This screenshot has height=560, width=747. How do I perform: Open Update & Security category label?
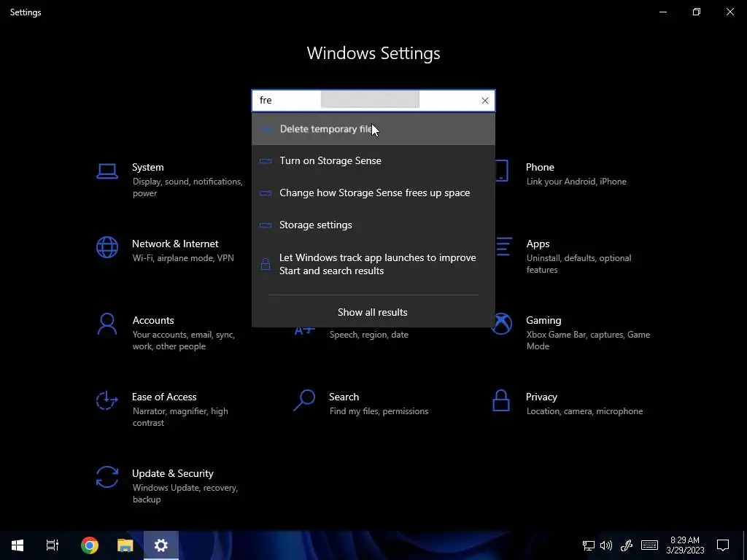coord(172,474)
